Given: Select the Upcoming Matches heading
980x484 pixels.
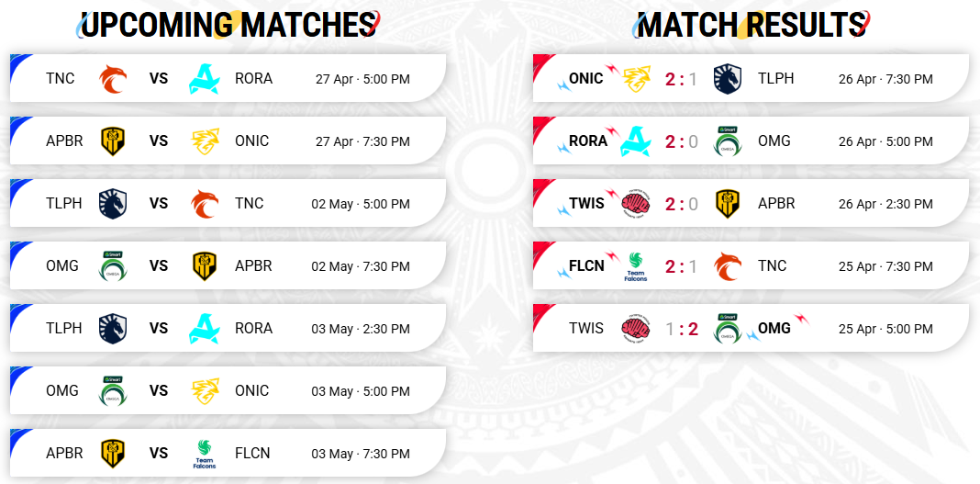Looking at the screenshot, I should pyautogui.click(x=228, y=25).
